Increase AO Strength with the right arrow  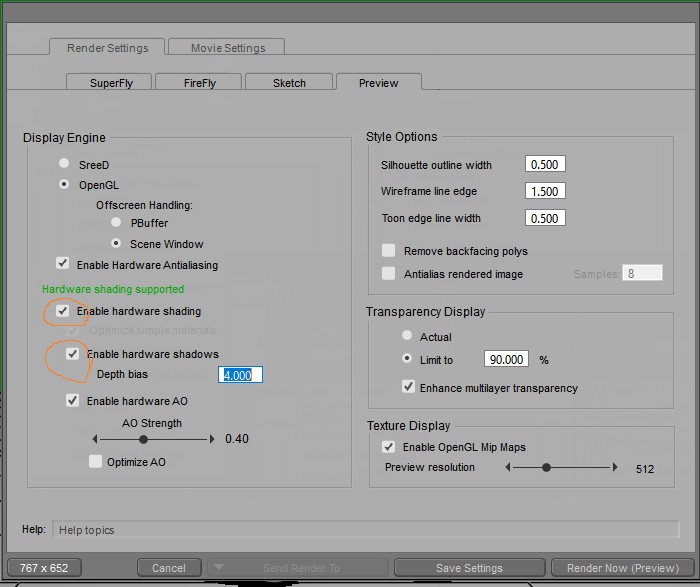click(211, 439)
